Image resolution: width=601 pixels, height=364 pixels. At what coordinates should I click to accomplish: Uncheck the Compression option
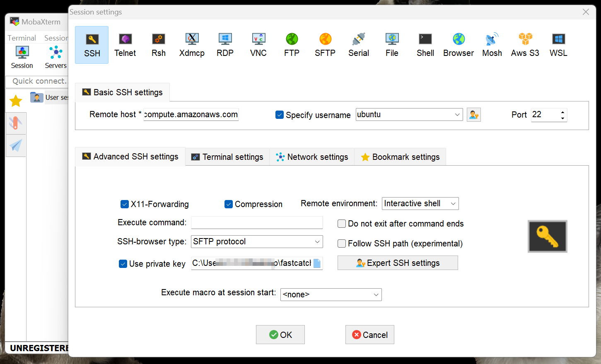[x=229, y=204]
